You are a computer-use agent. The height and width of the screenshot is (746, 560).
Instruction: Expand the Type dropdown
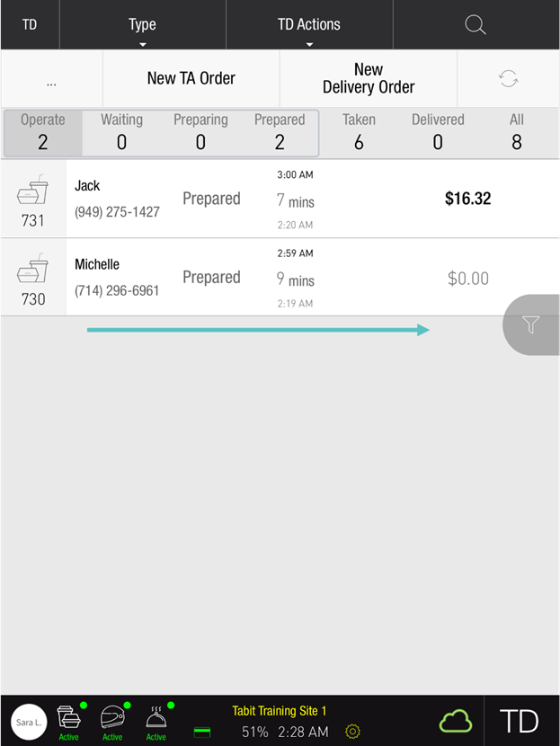142,25
